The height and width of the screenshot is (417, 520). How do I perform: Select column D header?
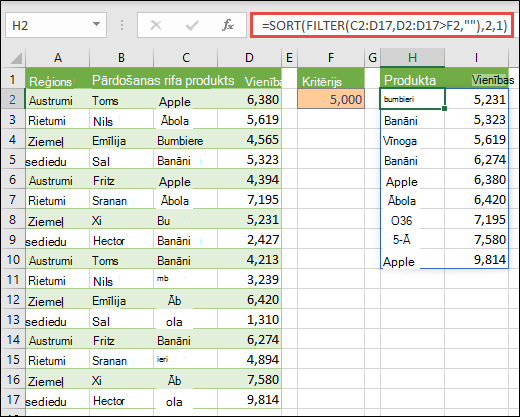(x=249, y=58)
